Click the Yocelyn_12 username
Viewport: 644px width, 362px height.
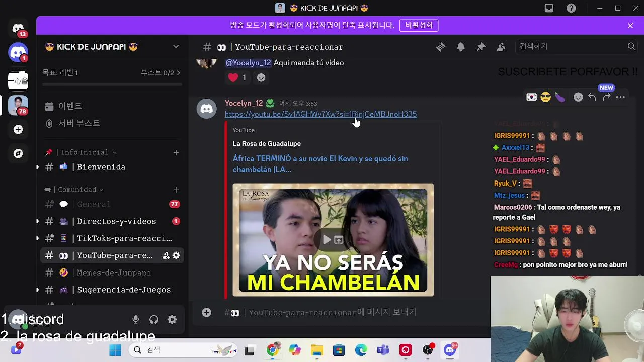pos(244,103)
